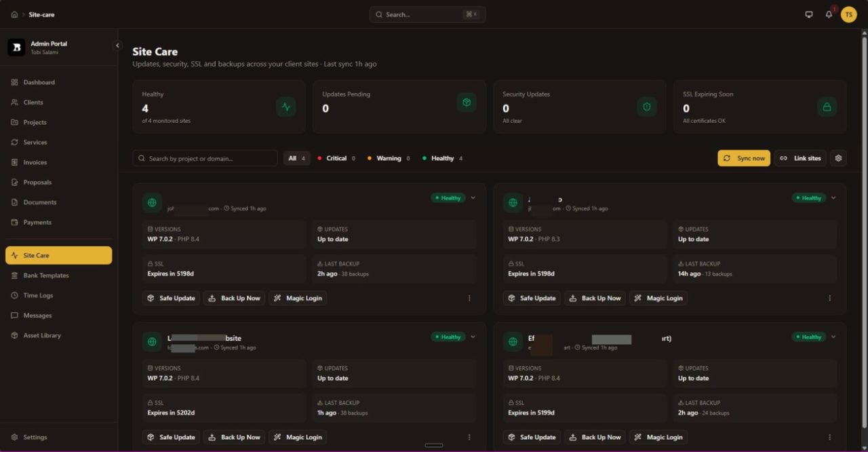This screenshot has height=452, width=868.
Task: Magic Login for site expiring in 5202d
Action: tap(298, 437)
